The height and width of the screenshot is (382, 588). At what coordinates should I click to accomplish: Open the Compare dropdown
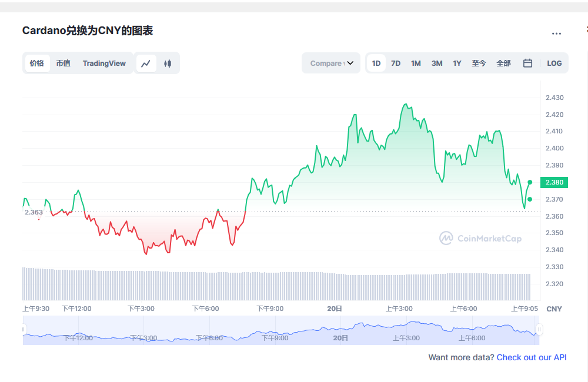pos(331,63)
